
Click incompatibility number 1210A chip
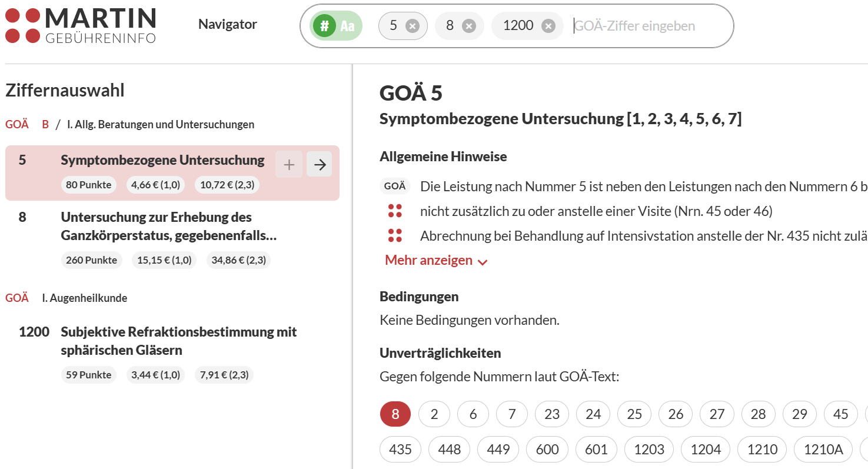point(823,450)
